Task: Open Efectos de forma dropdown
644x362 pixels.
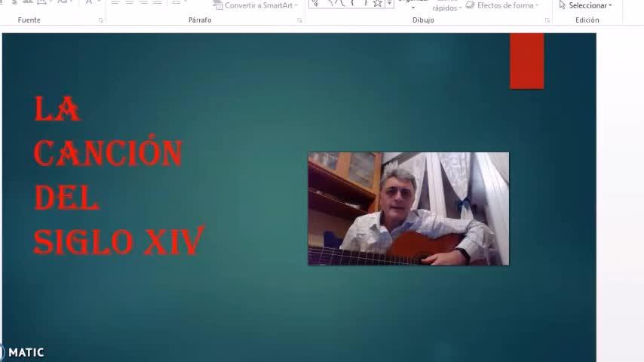Action: 502,5
